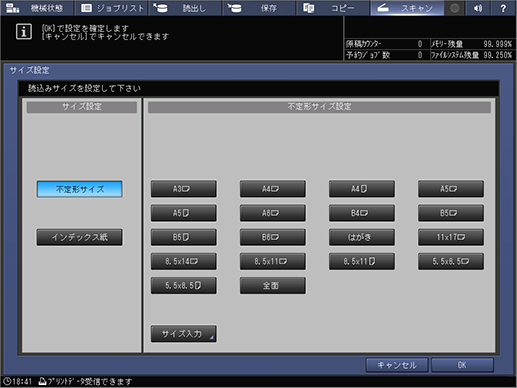Click the information icon in message area
This screenshot has width=517, height=388.
coord(24,32)
